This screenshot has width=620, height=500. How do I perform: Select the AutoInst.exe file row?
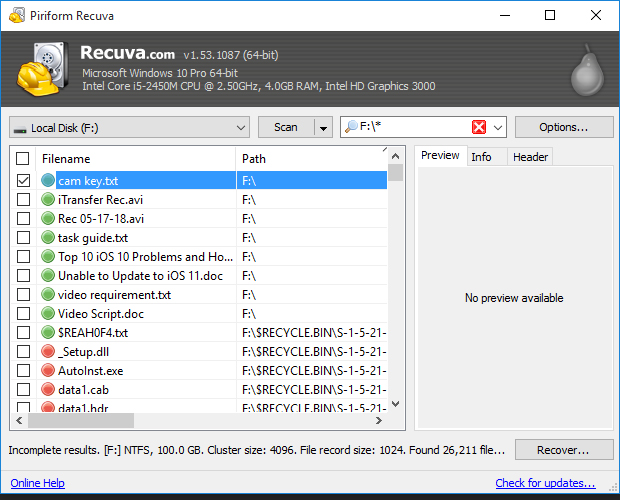(x=199, y=370)
